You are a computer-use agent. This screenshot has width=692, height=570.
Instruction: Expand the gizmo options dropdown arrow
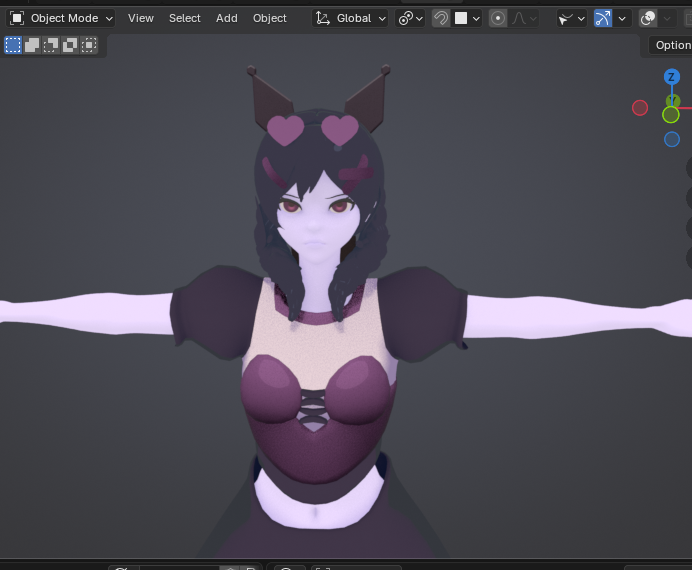pyautogui.click(x=622, y=19)
